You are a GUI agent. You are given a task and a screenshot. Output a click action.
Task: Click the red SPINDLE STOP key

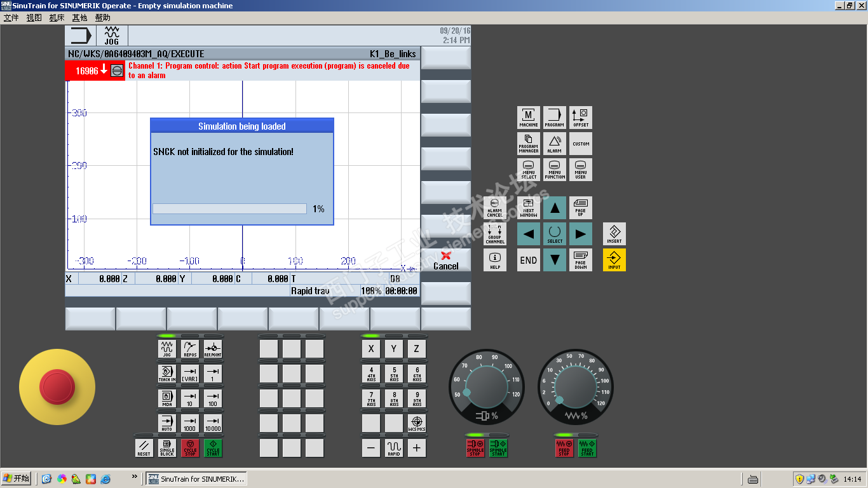475,448
